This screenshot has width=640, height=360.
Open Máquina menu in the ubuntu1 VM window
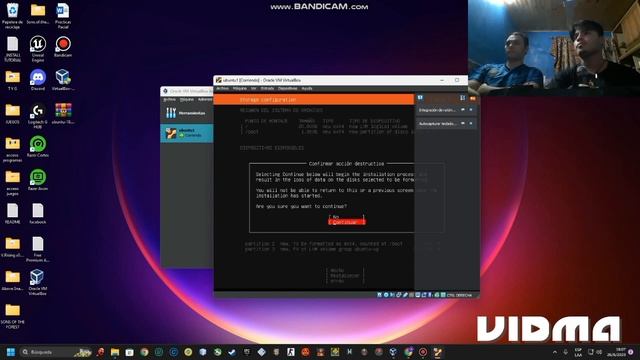coord(240,89)
